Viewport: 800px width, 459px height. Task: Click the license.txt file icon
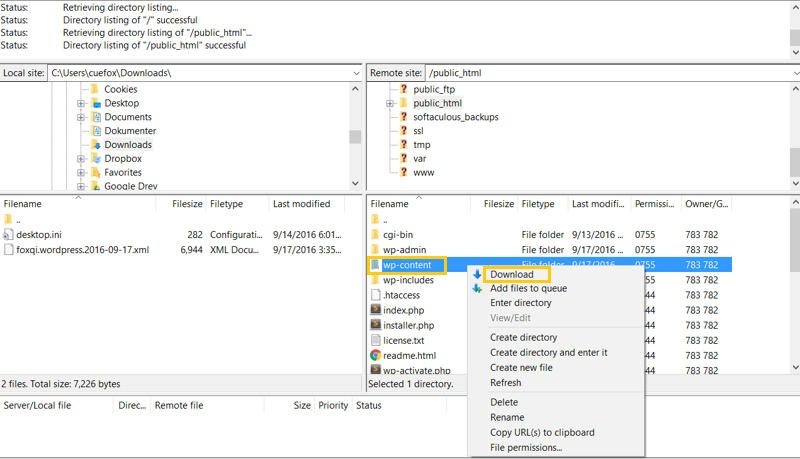[376, 340]
